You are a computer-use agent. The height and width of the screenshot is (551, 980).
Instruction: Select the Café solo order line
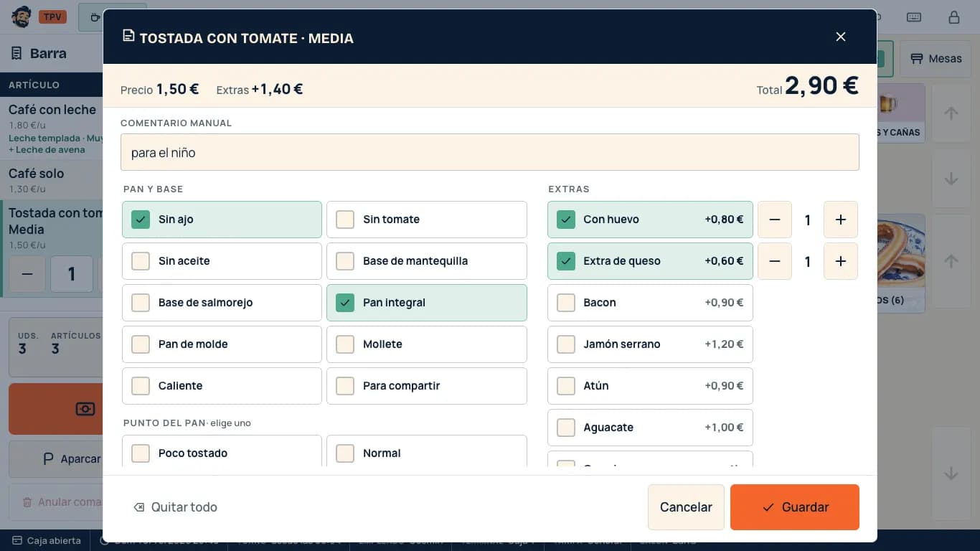point(52,179)
